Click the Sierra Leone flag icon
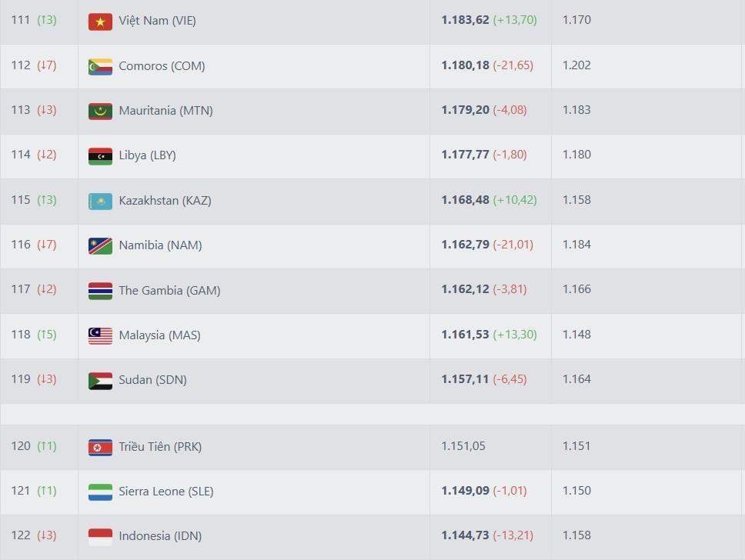 pyautogui.click(x=100, y=492)
